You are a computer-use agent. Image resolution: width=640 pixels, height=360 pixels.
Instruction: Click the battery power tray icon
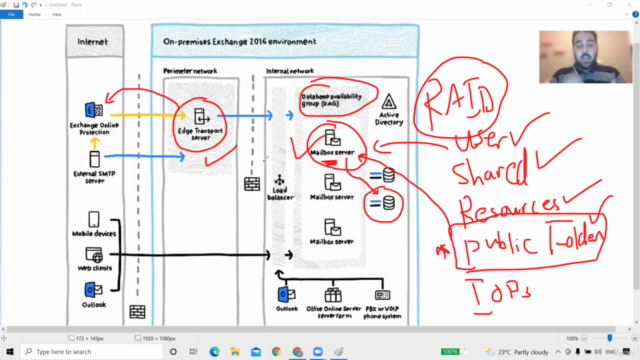click(588, 352)
